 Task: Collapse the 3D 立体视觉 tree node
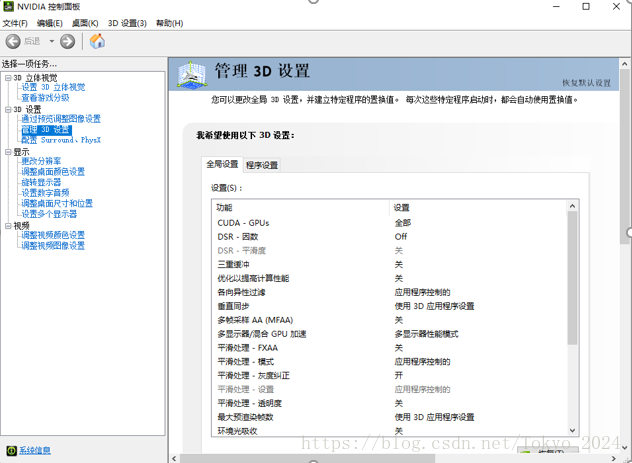8,78
